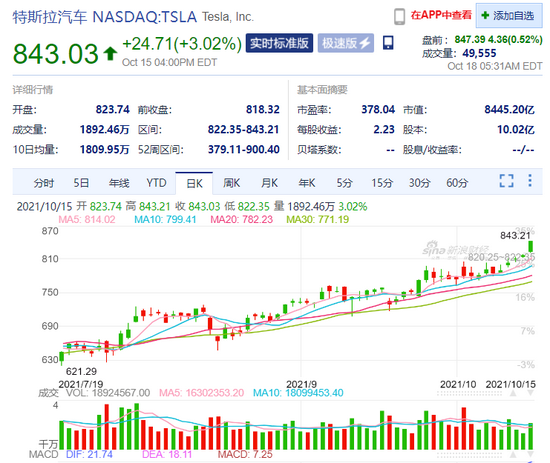Viewport: 550px width, 463px height.
Task: Open the 月K chart tab
Action: coord(269,183)
